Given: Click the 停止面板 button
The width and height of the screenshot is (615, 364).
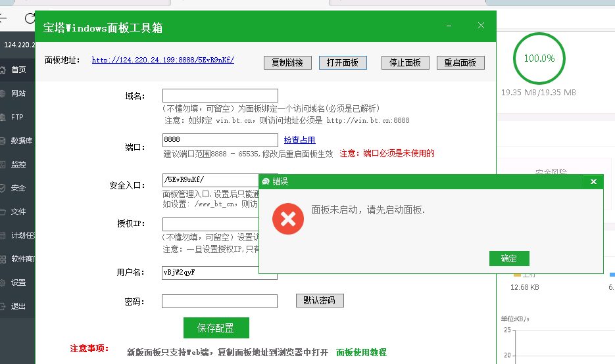Looking at the screenshot, I should pos(405,62).
